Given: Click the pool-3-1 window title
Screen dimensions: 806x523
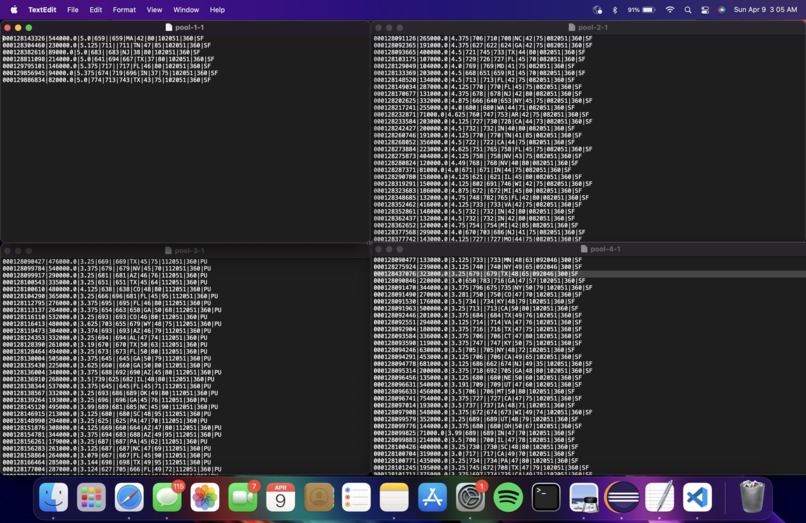Looking at the screenshot, I should tap(190, 250).
